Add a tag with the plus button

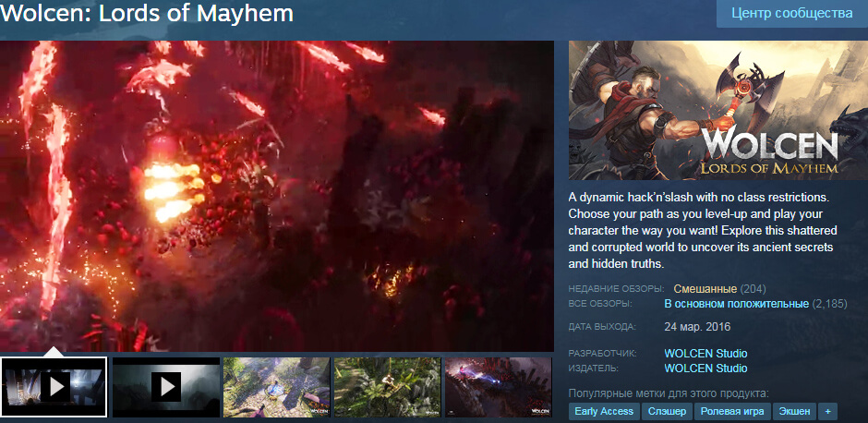[828, 411]
